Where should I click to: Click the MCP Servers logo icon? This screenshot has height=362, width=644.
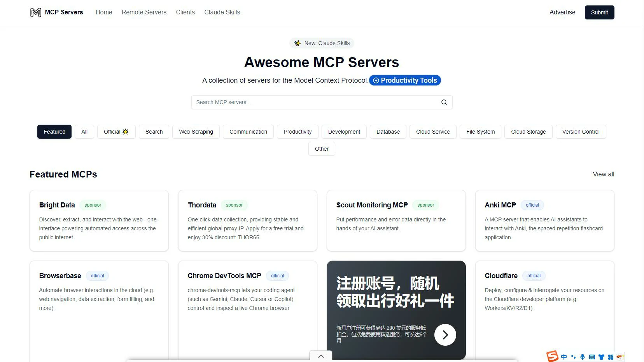[x=35, y=12]
